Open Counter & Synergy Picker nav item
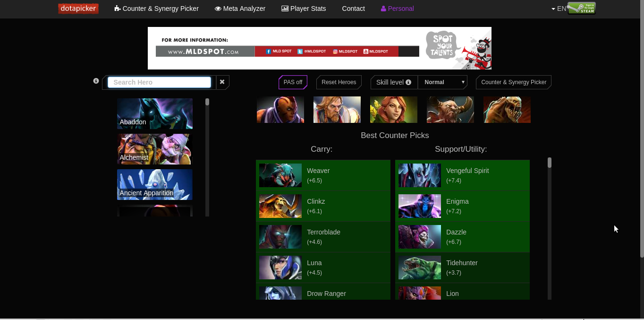Image resolution: width=644 pixels, height=320 pixels. click(156, 9)
